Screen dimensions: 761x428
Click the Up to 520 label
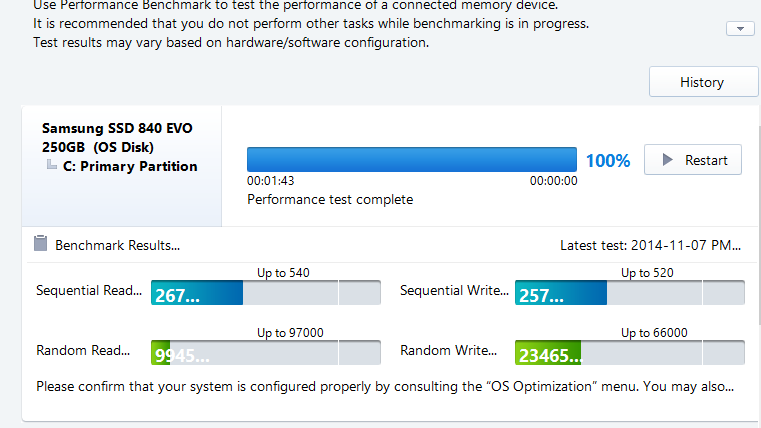pyautogui.click(x=647, y=273)
